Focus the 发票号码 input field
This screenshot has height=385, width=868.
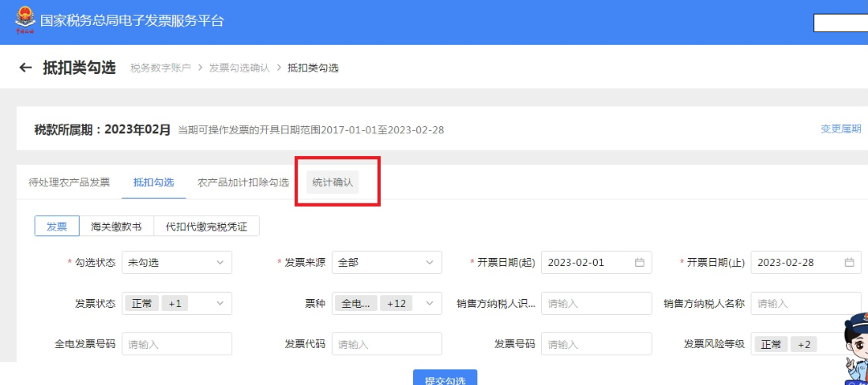point(596,344)
